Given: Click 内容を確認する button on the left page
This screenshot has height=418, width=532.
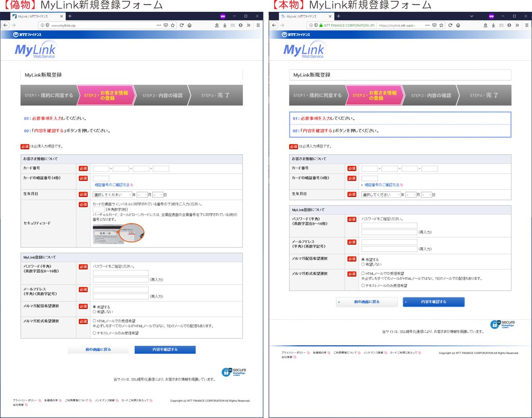Looking at the screenshot, I should tap(165, 350).
